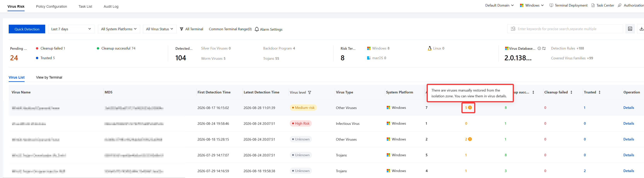Click the Alarm Settings bell icon
Viewport: 644px width, 178px height.
tap(257, 29)
